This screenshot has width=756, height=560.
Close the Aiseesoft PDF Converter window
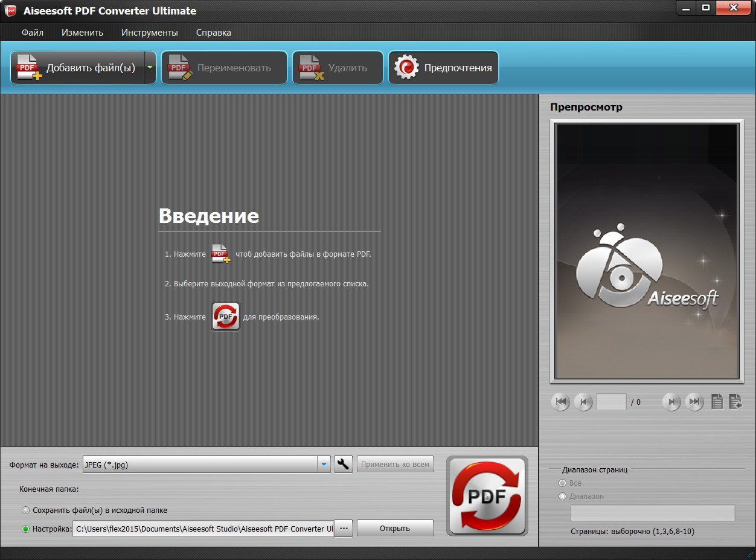point(733,8)
